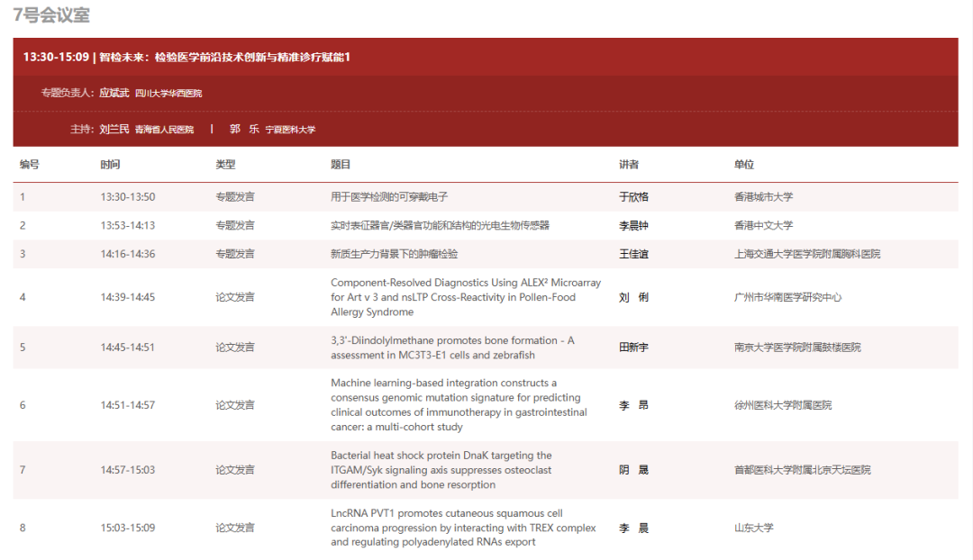
Task: Click institution 南京大学医学院附属鼓楼医院
Action: pos(797,348)
